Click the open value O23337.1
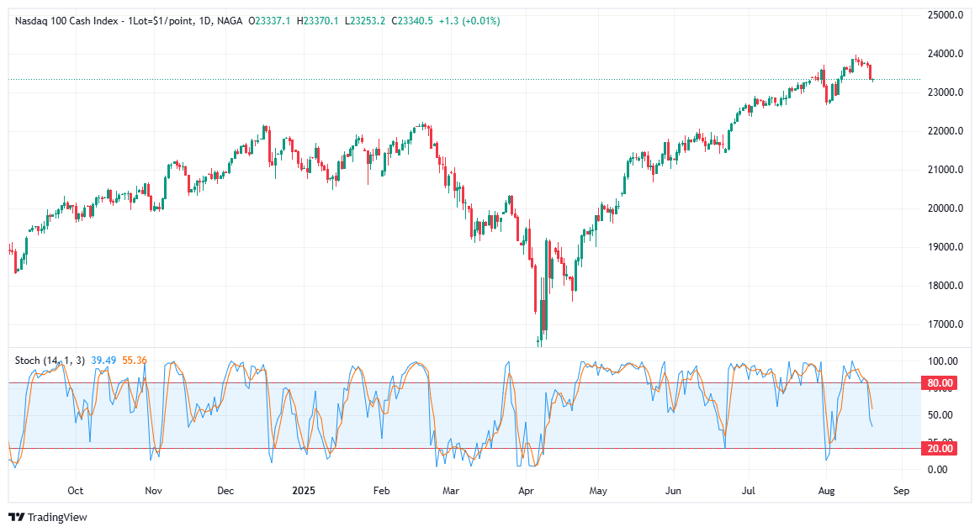Screen dimensions: 980x532 point(268,21)
